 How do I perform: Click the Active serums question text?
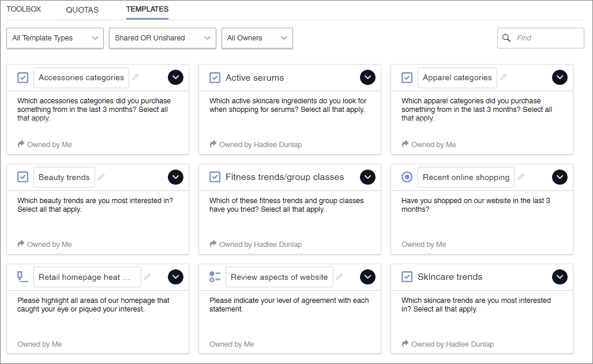pos(288,105)
